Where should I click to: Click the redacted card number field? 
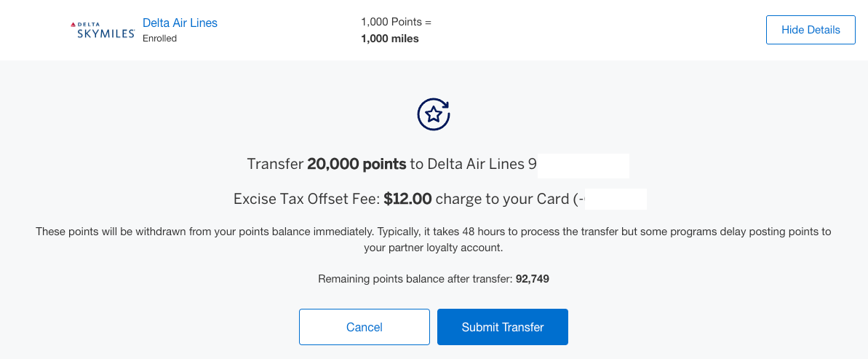[x=616, y=199]
